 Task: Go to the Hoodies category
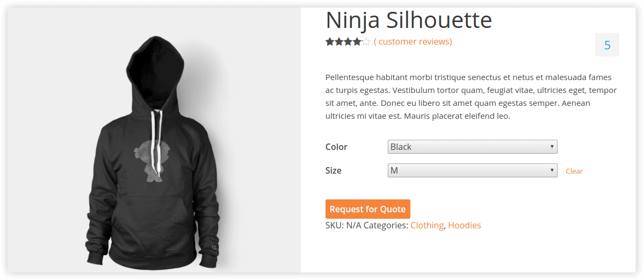pyautogui.click(x=465, y=225)
